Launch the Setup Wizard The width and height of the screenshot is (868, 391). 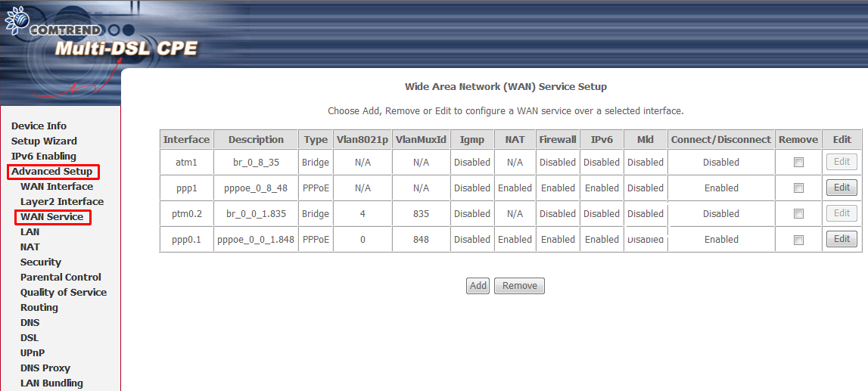(44, 141)
